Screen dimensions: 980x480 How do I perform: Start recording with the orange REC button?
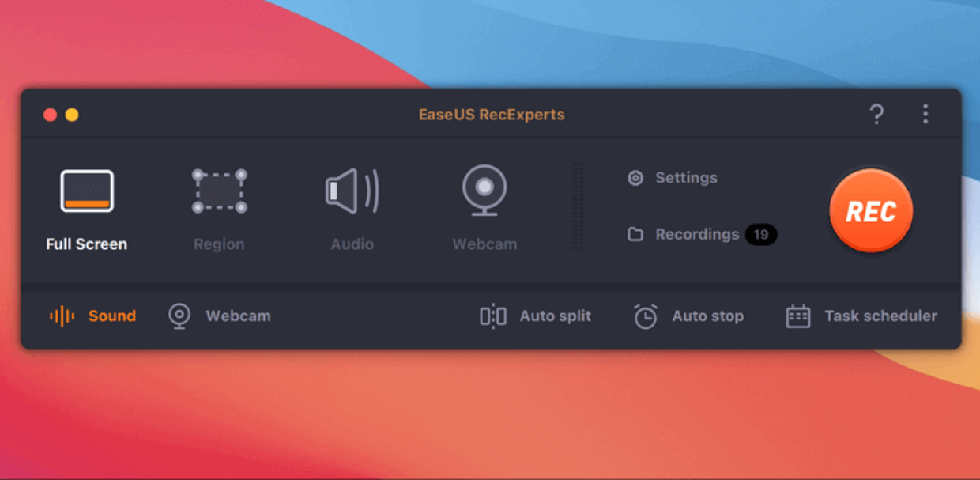pos(871,211)
